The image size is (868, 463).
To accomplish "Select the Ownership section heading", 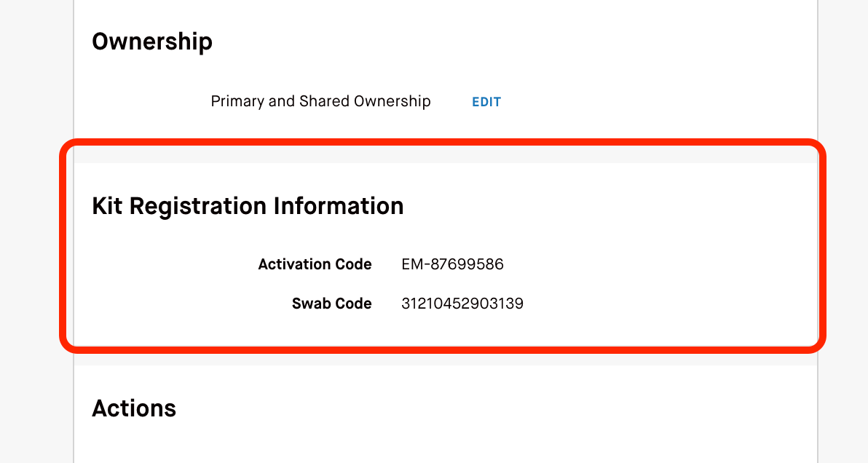I will [151, 41].
